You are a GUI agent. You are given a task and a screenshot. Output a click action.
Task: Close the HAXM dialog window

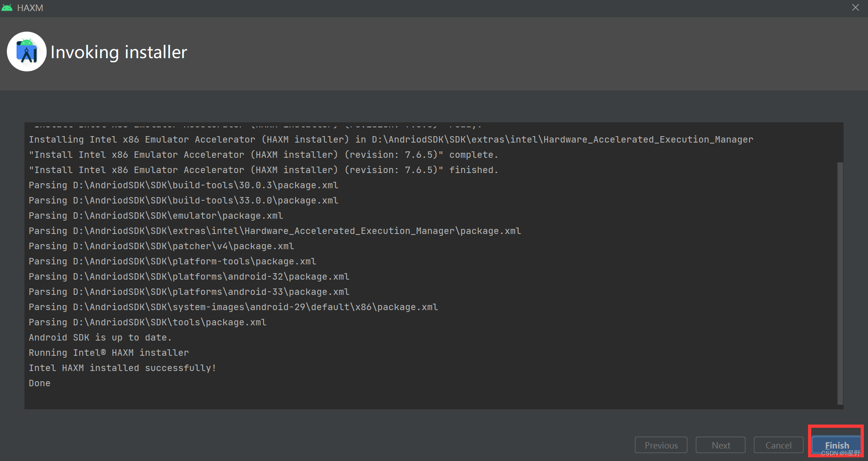coord(855,8)
